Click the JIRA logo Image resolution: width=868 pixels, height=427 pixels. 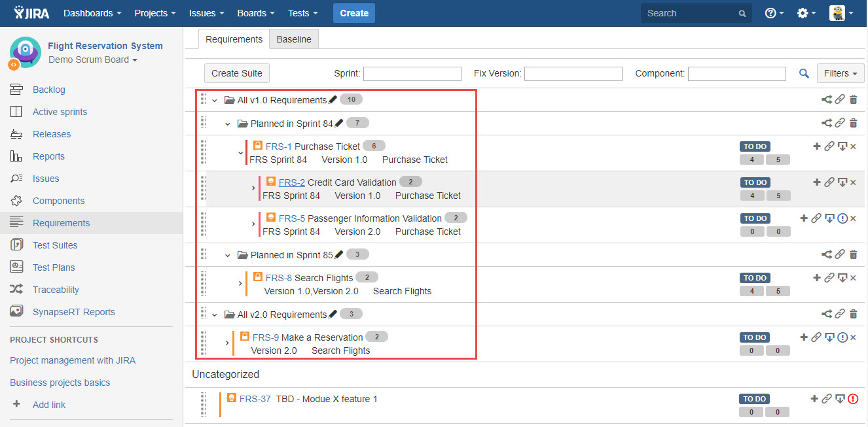(31, 13)
